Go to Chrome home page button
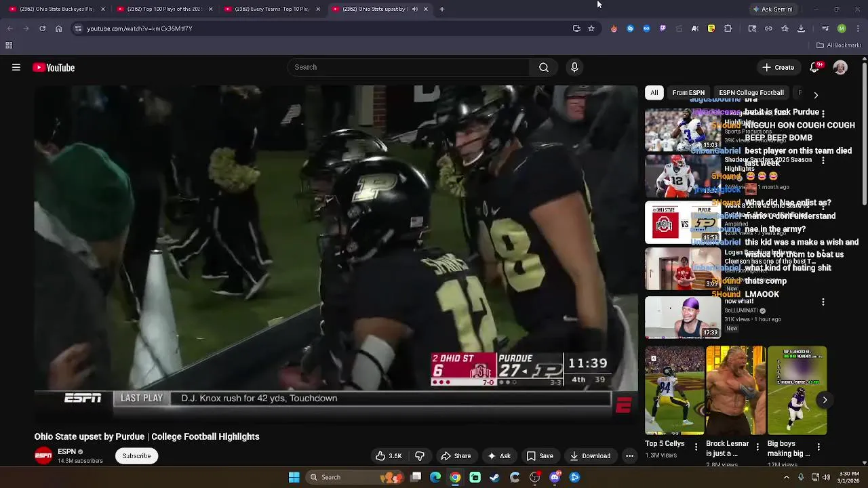 (x=58, y=28)
